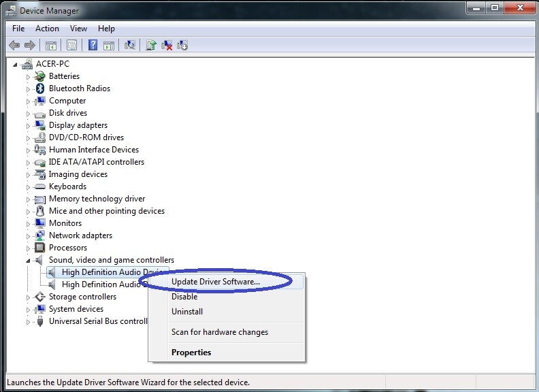
Task: Select the Imaging devices label
Action: [78, 174]
